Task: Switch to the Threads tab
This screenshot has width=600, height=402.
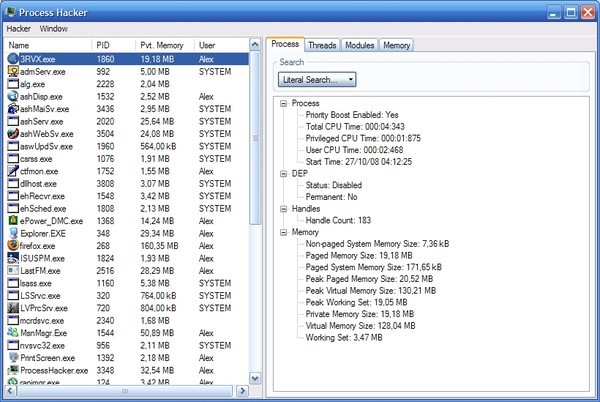Action: (321, 45)
